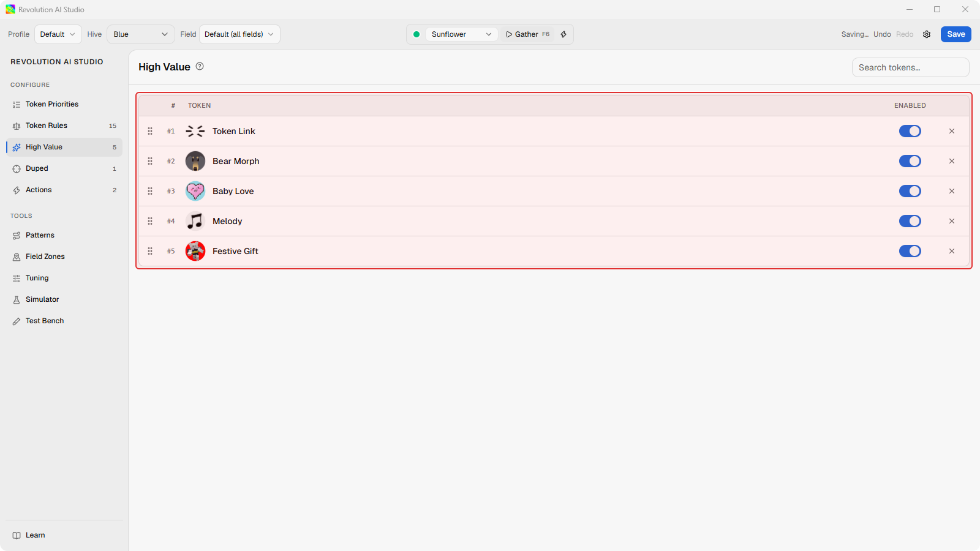Open the Actions section
Screen dimensions: 980x551
tap(64, 190)
